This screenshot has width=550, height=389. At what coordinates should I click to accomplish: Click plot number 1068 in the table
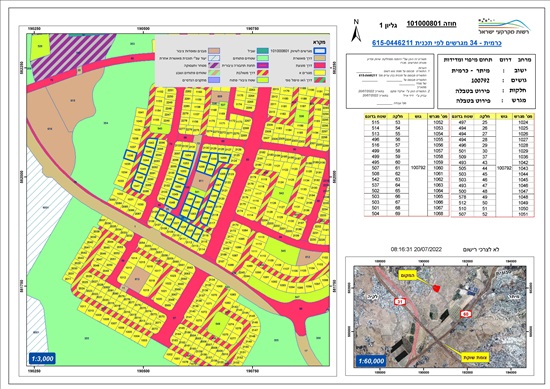(438, 213)
